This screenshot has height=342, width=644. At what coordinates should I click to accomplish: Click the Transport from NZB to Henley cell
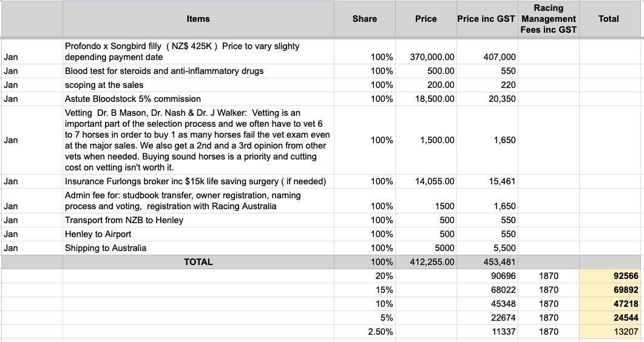pyautogui.click(x=198, y=220)
